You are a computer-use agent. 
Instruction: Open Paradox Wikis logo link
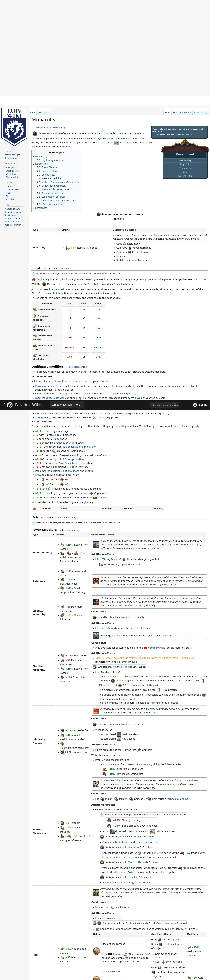(24, 405)
